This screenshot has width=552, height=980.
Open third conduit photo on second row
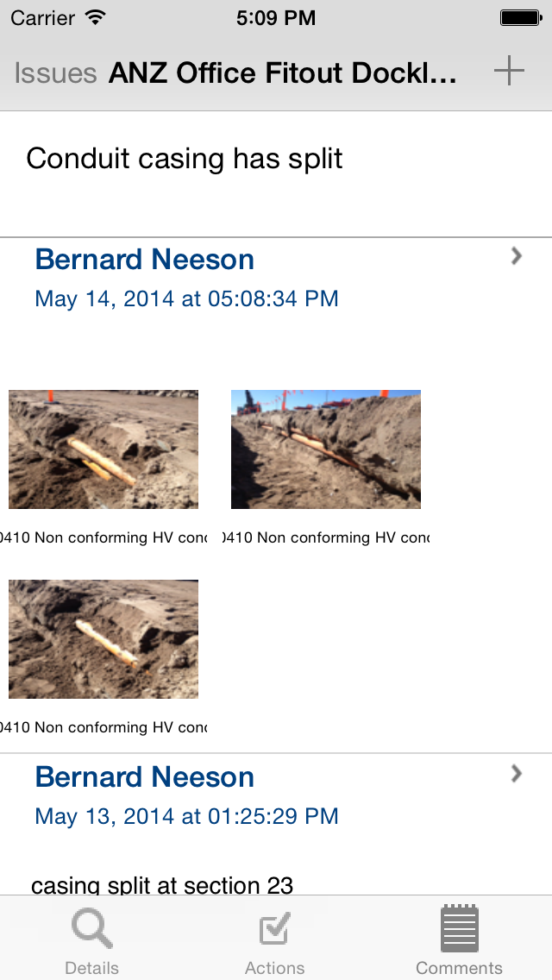click(x=103, y=639)
